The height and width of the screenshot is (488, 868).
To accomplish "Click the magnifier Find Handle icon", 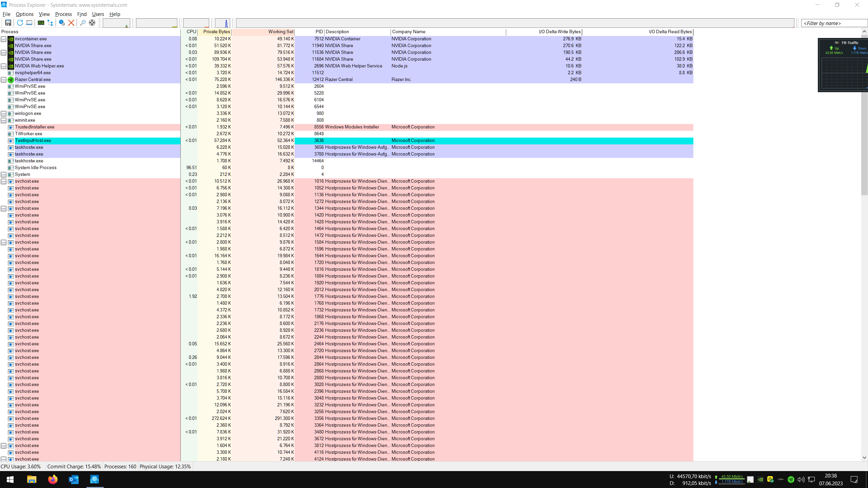I will click(82, 23).
